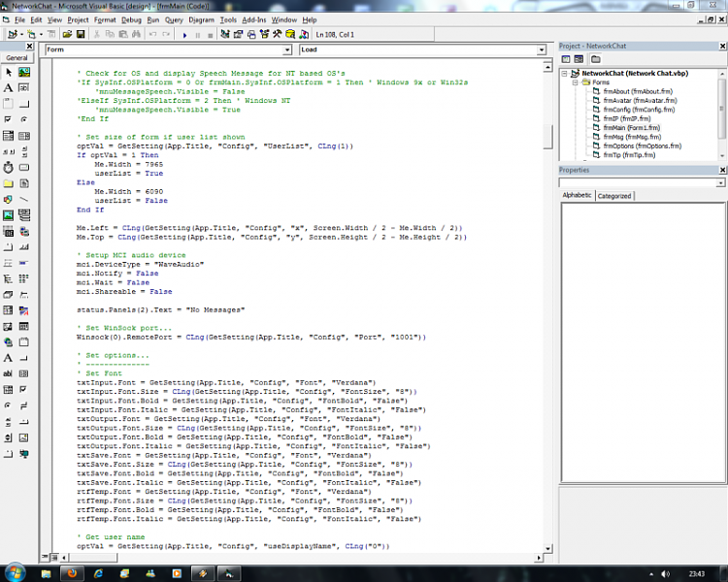Image resolution: width=728 pixels, height=582 pixels.
Task: Open Visual Component Manager toolbar icon
Action: pos(304,34)
